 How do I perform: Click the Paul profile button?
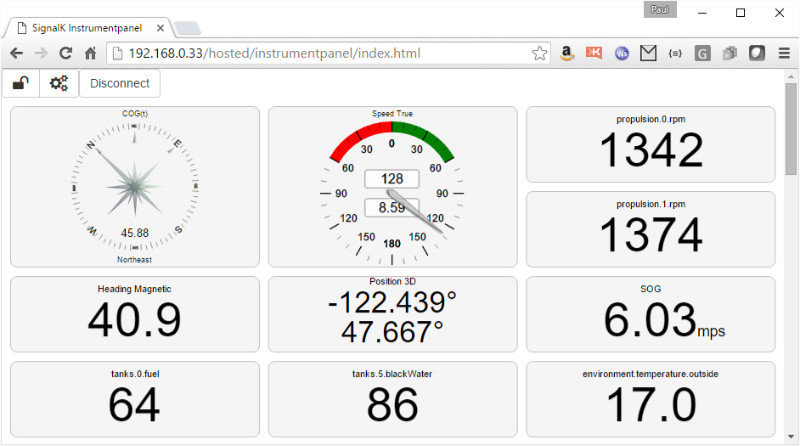pyautogui.click(x=660, y=10)
